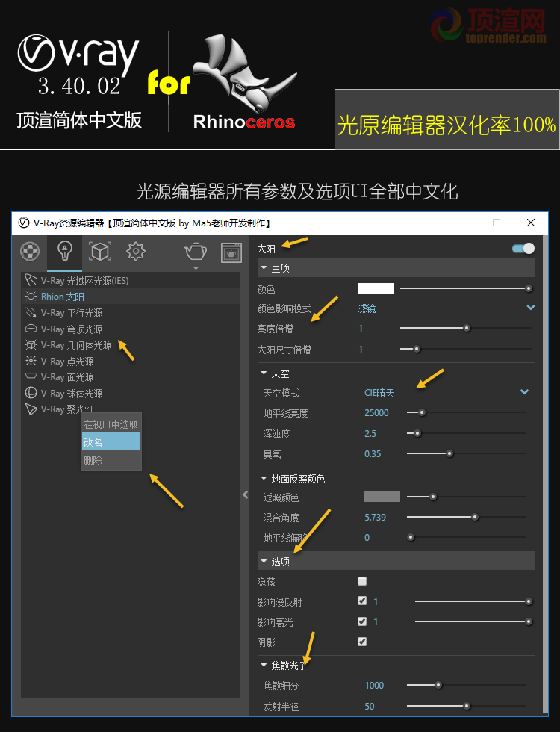Image resolution: width=560 pixels, height=732 pixels.
Task: Click the properties panel vertical scrollbar
Action: click(x=546, y=474)
